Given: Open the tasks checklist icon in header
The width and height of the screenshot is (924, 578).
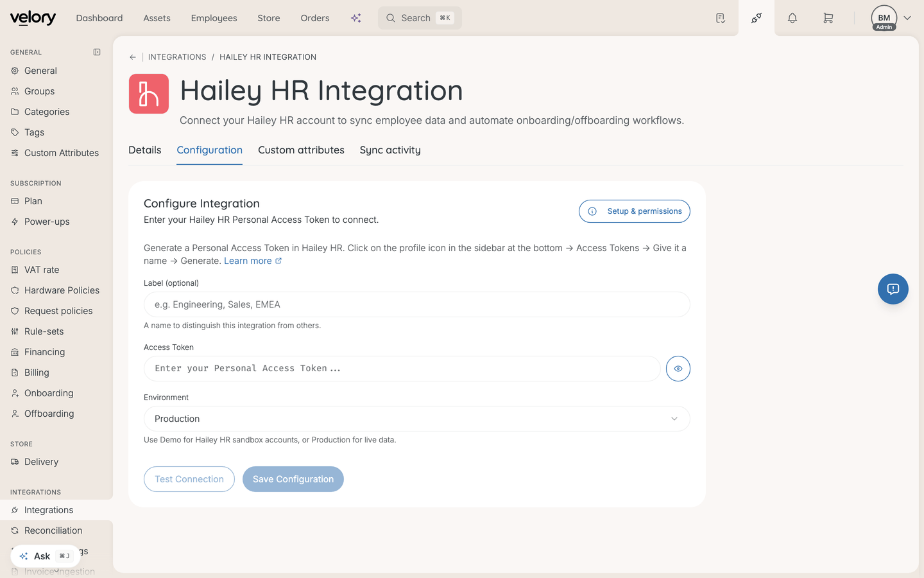Looking at the screenshot, I should [721, 18].
